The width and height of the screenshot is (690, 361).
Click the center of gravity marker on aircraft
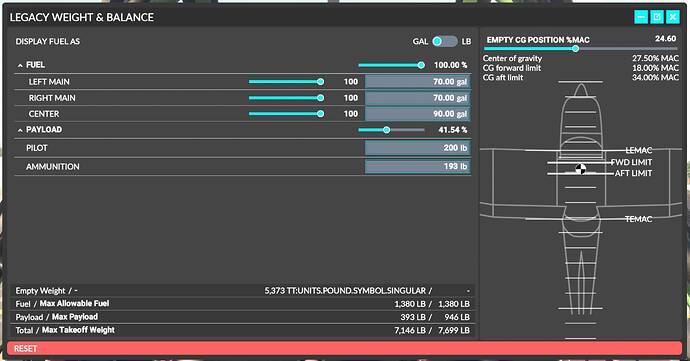point(581,168)
